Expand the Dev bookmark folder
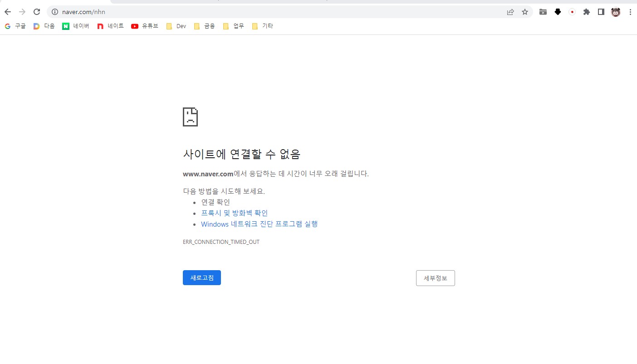637x364 pixels. click(176, 26)
